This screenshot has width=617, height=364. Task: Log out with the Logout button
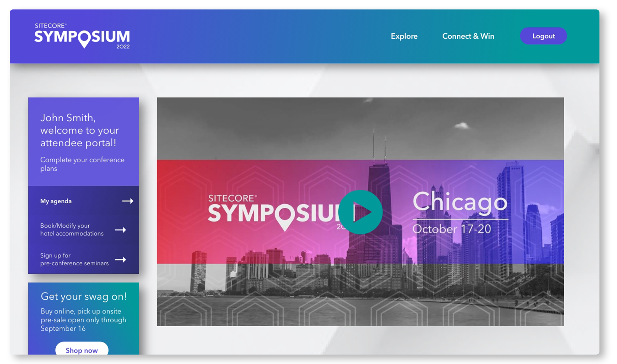[x=543, y=36]
